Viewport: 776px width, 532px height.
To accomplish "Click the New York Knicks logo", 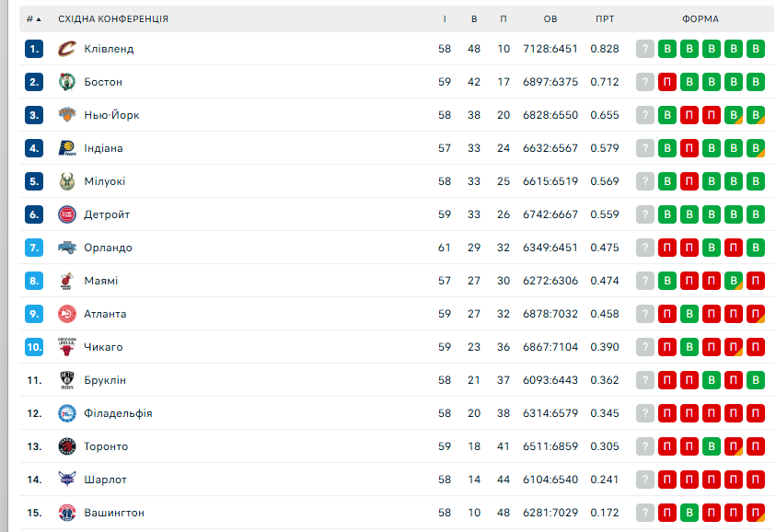I will tap(66, 115).
